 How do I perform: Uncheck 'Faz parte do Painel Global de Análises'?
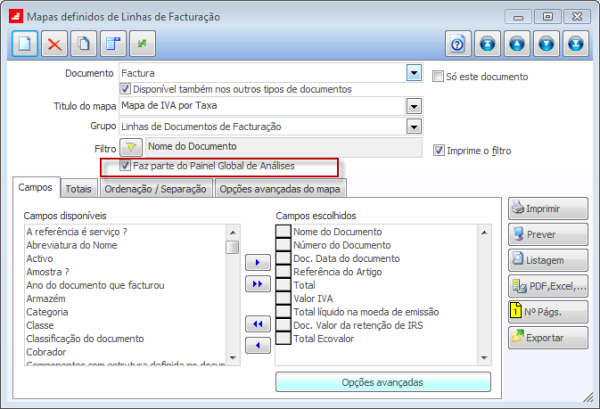pos(125,165)
